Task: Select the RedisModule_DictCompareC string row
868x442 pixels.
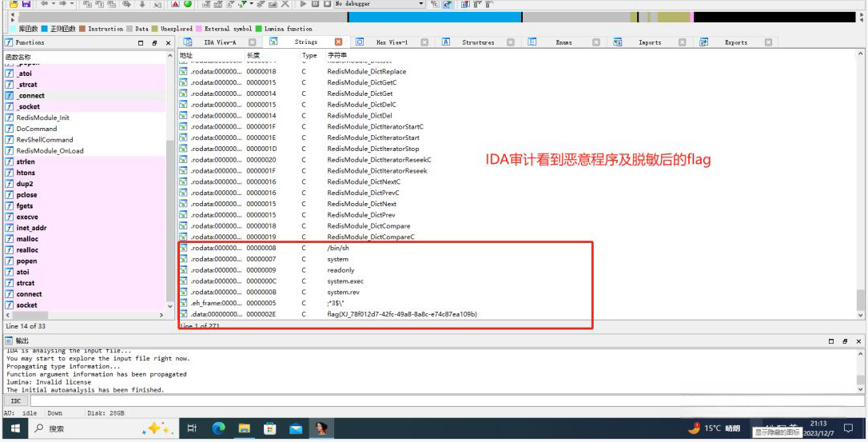Action: [x=516, y=237]
